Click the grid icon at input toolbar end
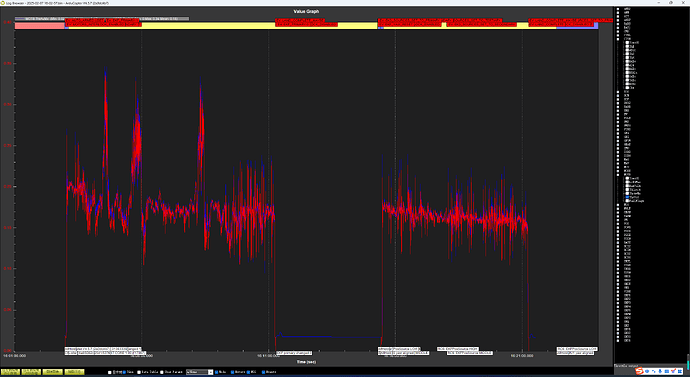690x377 pixels. click(680, 371)
